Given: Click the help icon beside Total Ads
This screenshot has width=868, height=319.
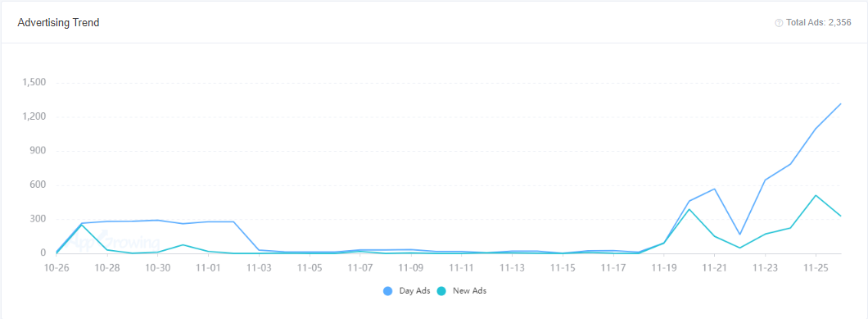Looking at the screenshot, I should click(x=779, y=23).
